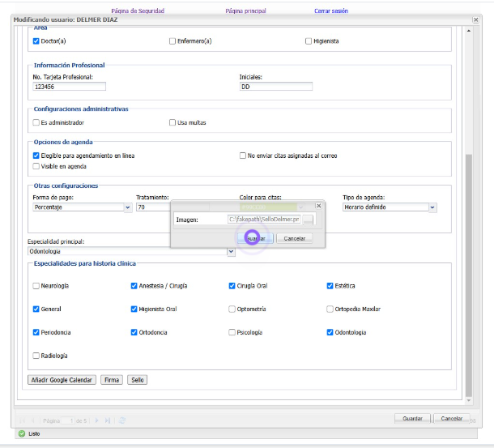Check the Visible en agenda option
This screenshot has width=494, height=448.
coord(36,166)
